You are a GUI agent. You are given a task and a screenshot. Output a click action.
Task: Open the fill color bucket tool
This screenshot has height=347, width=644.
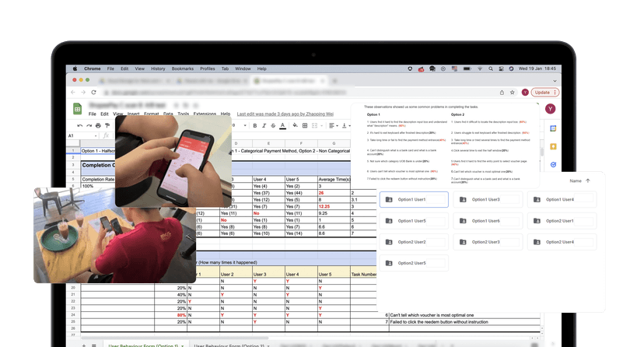295,126
